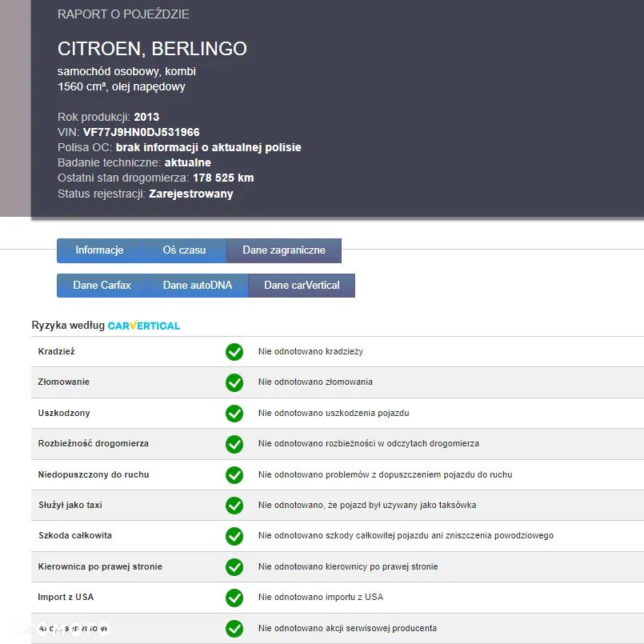Click the Uszkodzony row label
The image size is (644, 644).
[64, 413]
